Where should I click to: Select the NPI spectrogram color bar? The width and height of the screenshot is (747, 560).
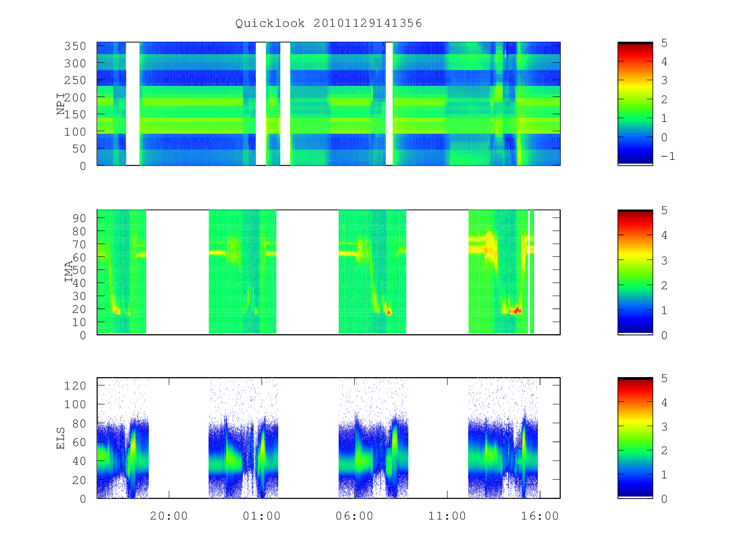pos(635,103)
